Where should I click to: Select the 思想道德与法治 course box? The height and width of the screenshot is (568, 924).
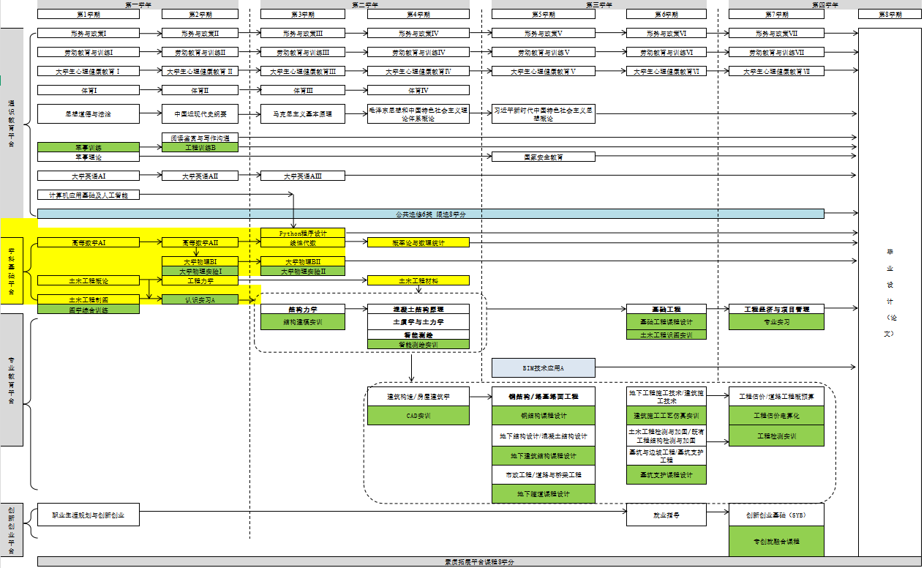point(88,113)
